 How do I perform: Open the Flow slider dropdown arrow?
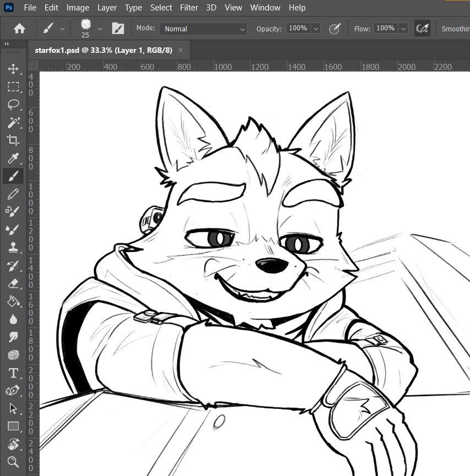pos(403,29)
